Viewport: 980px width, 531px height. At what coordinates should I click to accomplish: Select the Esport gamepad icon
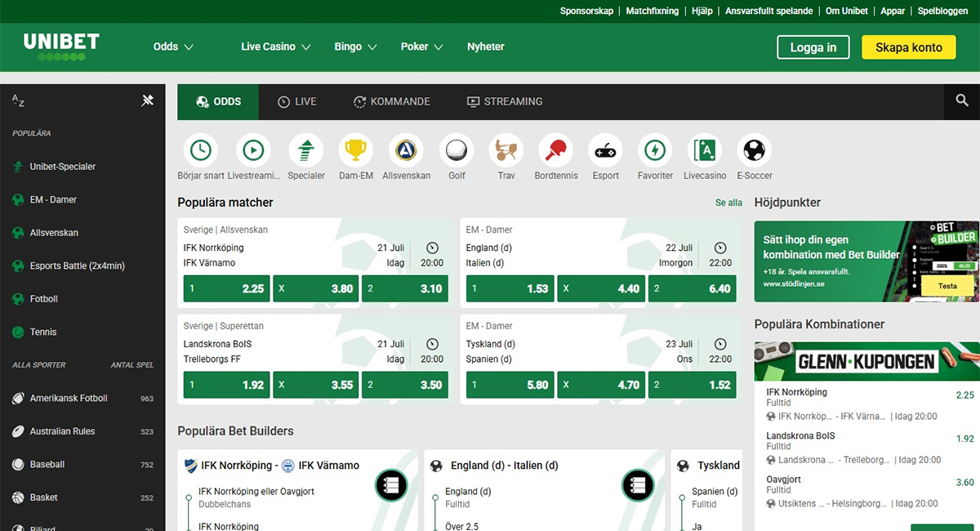(x=605, y=150)
